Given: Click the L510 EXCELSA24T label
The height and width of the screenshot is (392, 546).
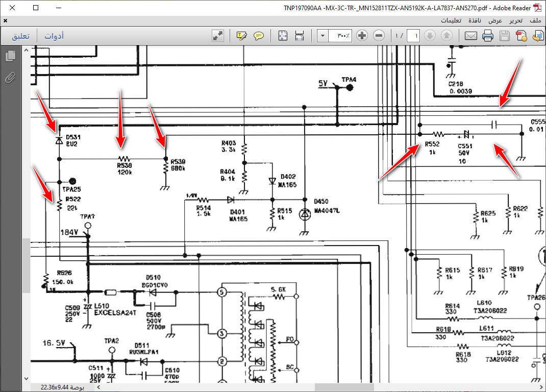Looking at the screenshot, I should (115, 309).
